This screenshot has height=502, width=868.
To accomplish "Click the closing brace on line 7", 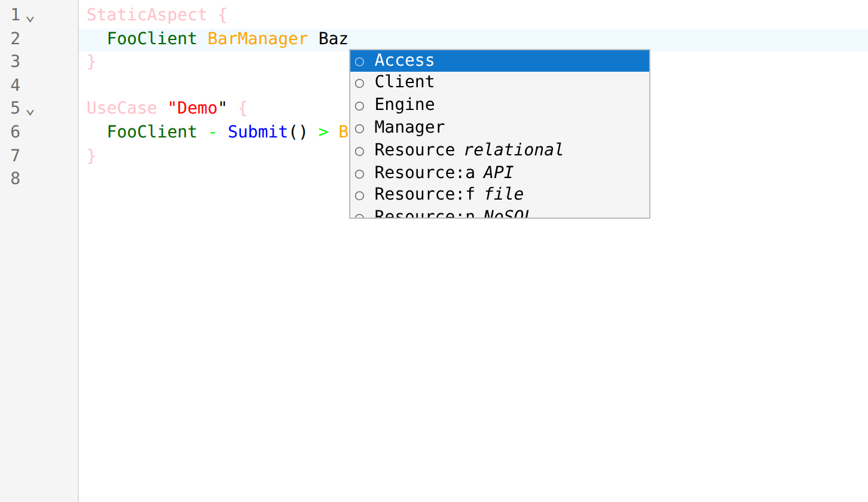I will coord(91,156).
